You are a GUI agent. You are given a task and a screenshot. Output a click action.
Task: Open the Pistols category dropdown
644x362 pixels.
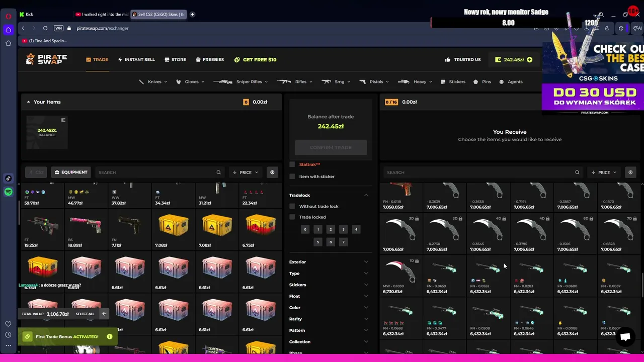[374, 81]
